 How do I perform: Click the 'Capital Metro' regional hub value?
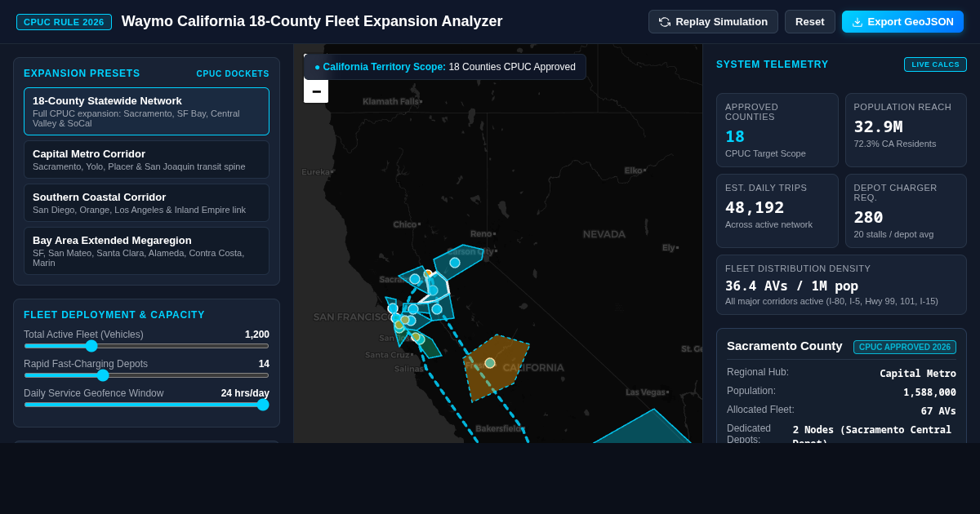(x=918, y=374)
